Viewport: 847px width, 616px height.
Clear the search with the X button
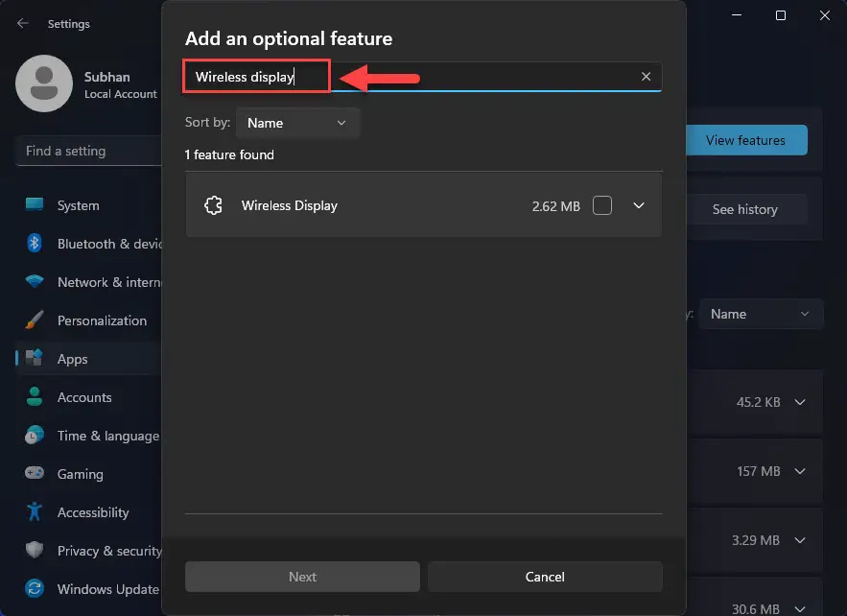(646, 76)
